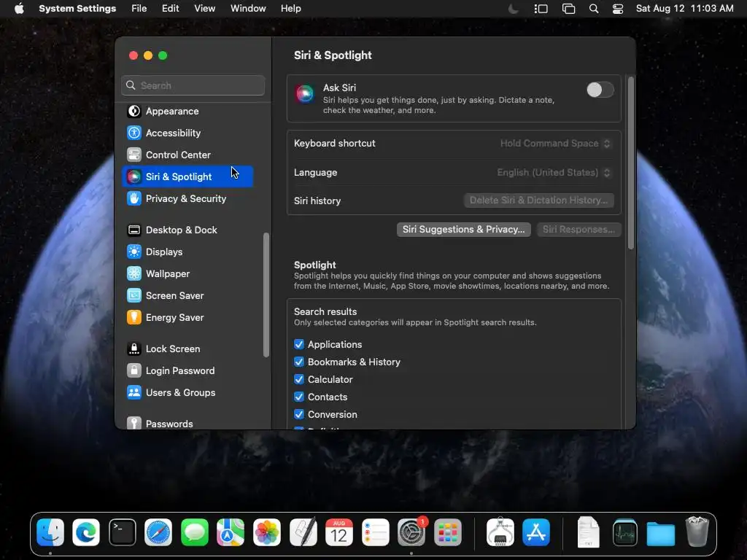Click the main pane scrollbar thumb
This screenshot has height=560, width=747.
tap(631, 163)
